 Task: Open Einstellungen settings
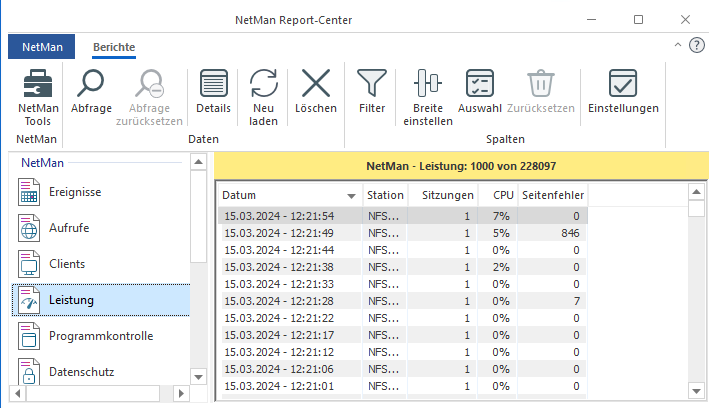point(623,90)
